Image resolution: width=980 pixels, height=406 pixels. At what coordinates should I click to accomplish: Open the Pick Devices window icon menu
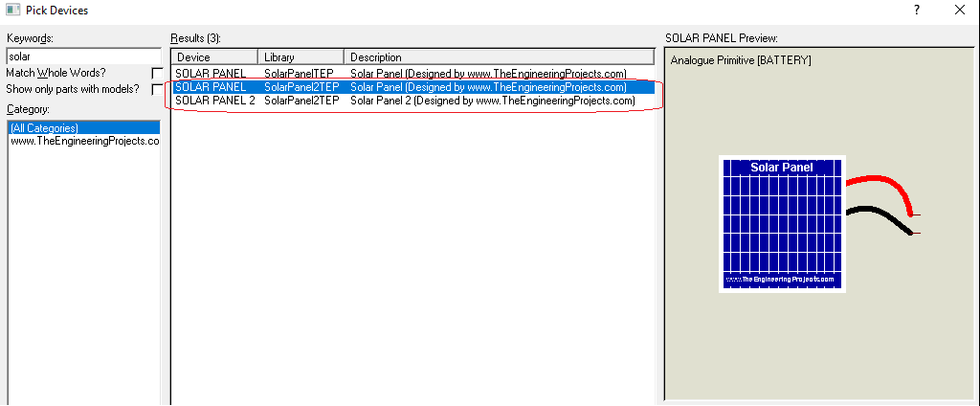point(11,11)
